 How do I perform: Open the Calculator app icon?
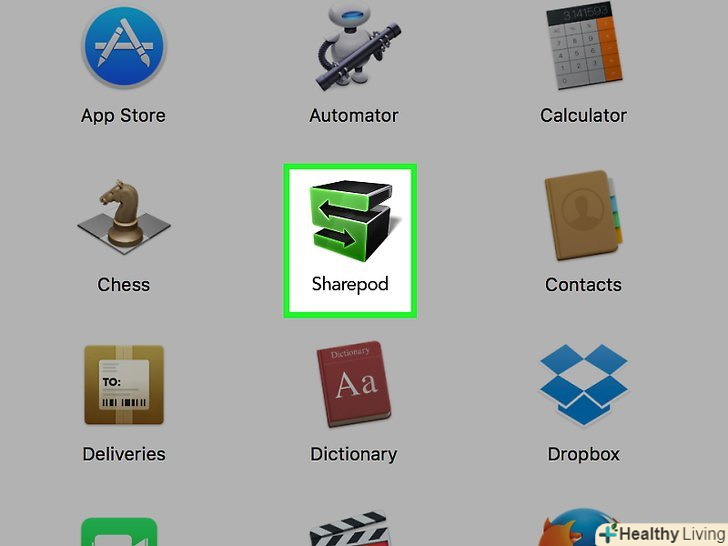[x=584, y=46]
